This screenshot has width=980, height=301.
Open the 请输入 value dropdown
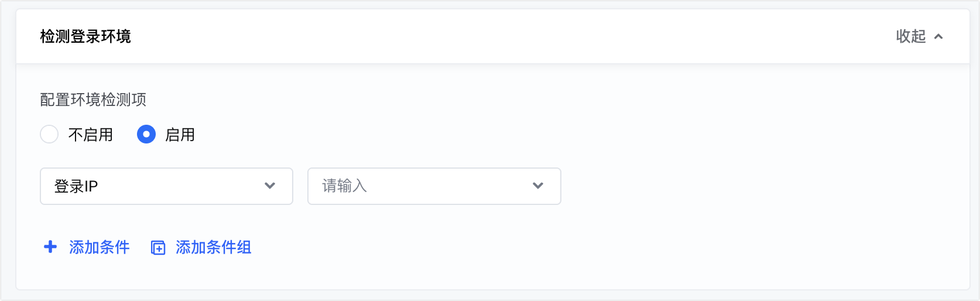coord(434,186)
